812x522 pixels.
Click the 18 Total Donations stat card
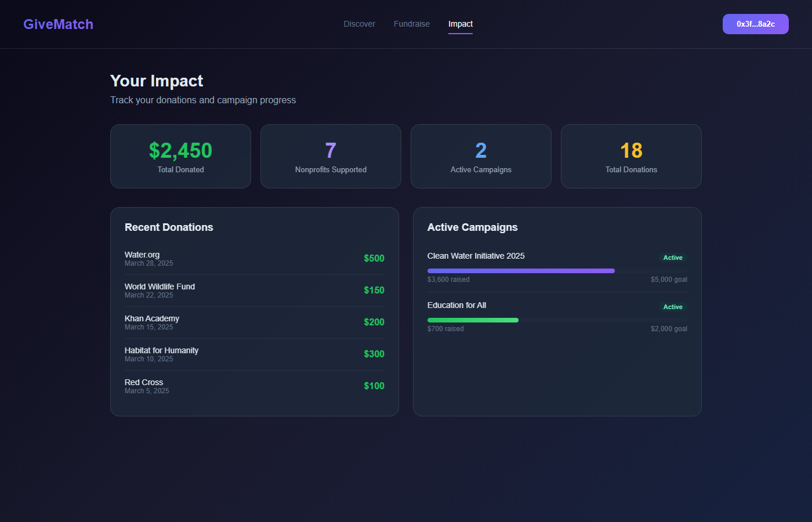(631, 156)
